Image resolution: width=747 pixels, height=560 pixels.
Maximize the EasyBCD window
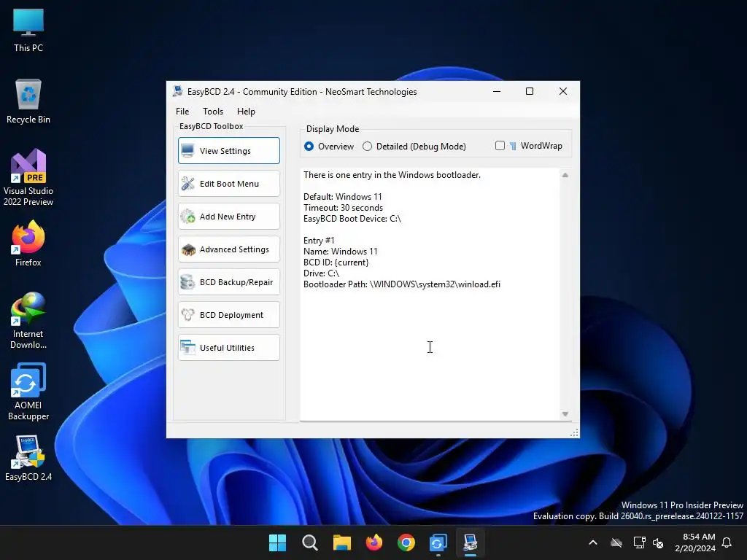[530, 91]
